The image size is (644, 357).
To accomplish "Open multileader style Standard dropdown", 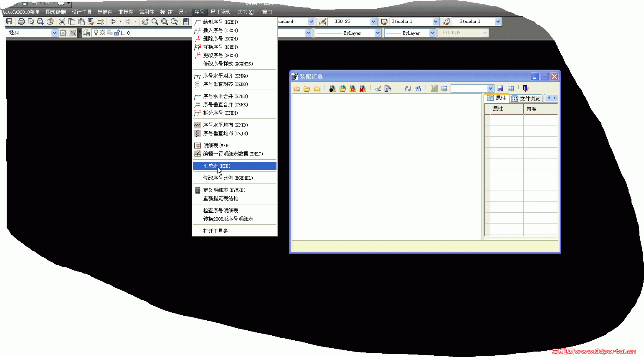I will pyautogui.click(x=498, y=22).
